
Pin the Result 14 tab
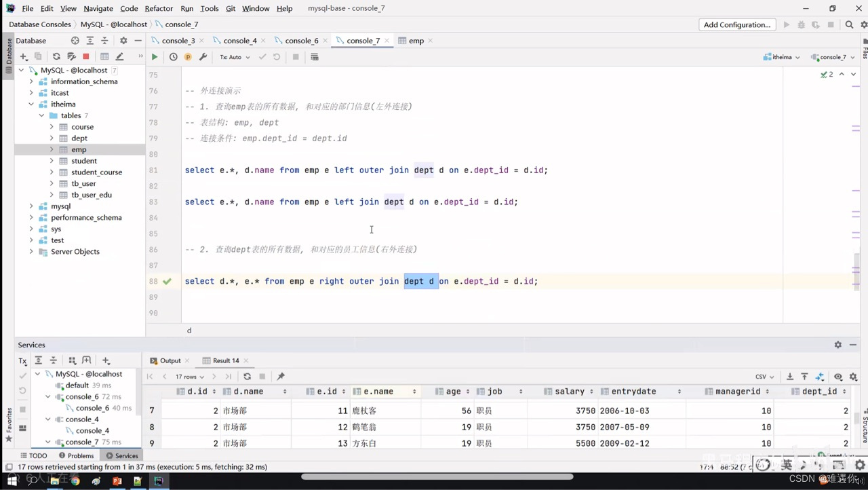281,377
